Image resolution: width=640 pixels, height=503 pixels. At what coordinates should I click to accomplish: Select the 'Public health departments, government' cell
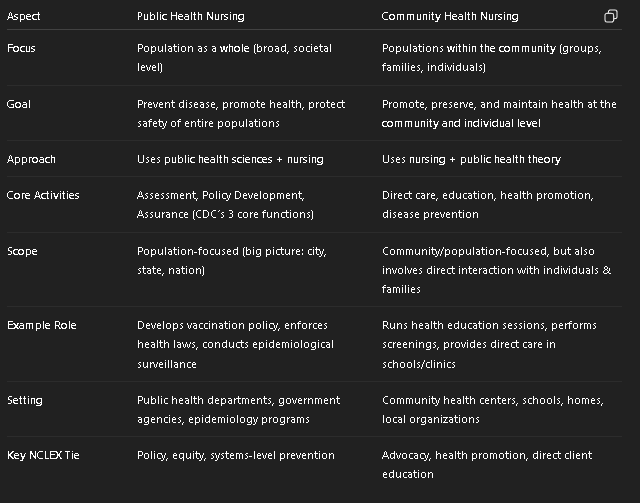point(238,410)
